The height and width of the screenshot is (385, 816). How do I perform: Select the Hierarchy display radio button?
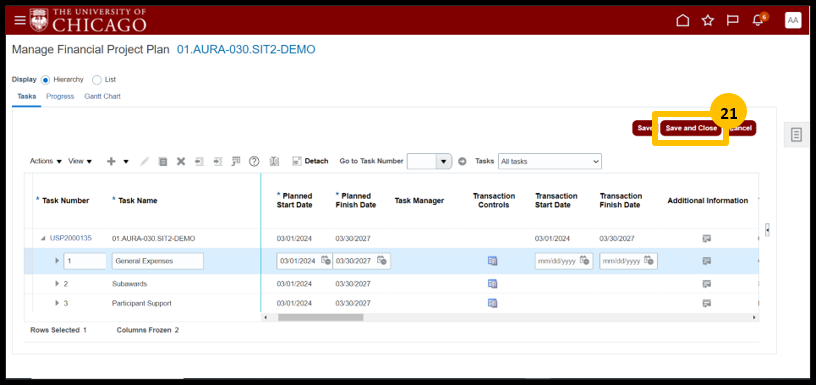click(45, 80)
